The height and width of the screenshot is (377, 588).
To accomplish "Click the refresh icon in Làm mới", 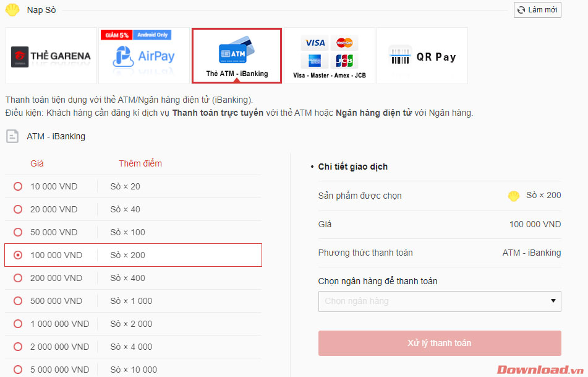I will click(x=521, y=10).
